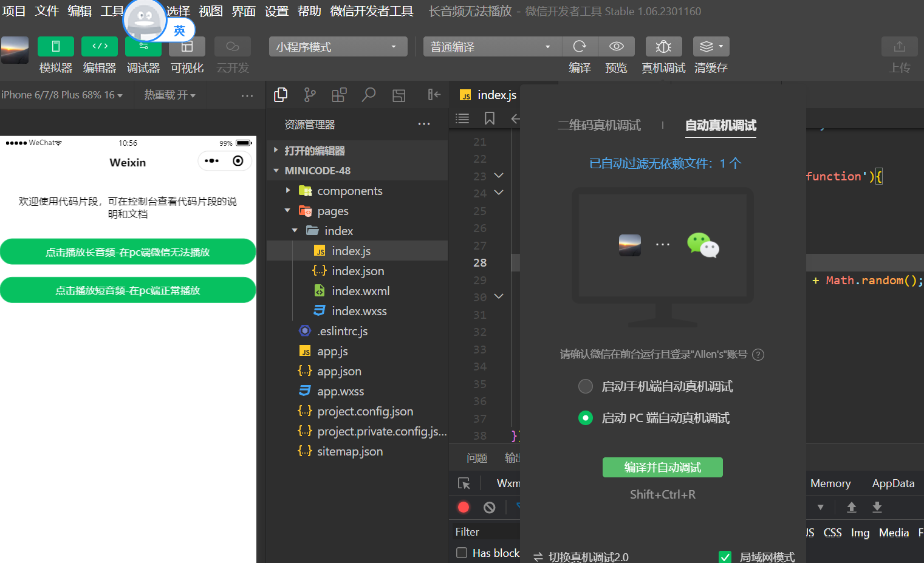The image size is (924, 563).
Task: Open the mini program mode (小程序模式) dropdown
Action: (338, 47)
